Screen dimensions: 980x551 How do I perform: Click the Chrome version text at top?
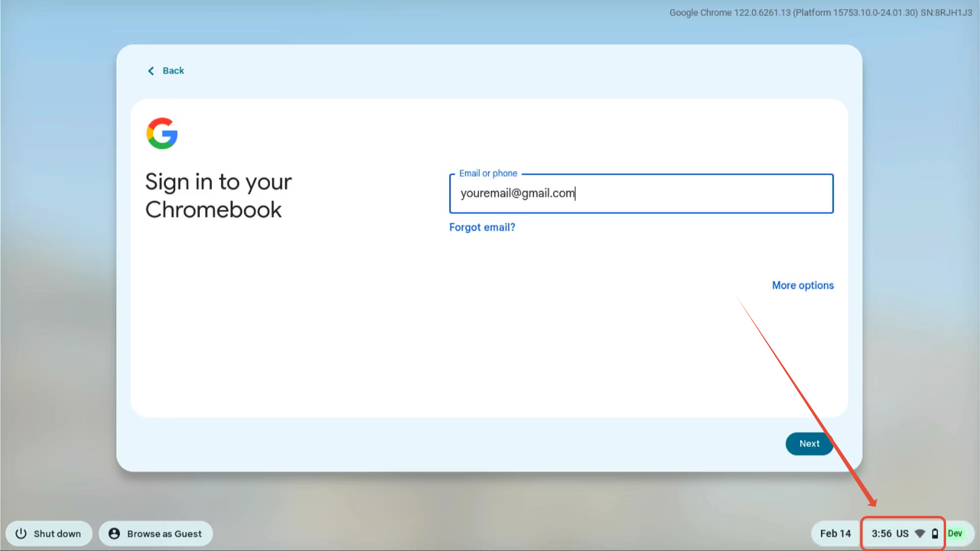point(820,13)
